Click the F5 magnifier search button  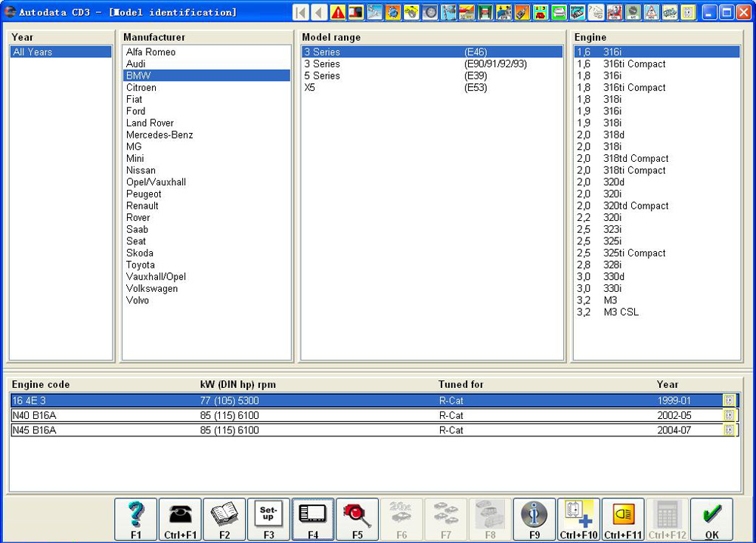pyautogui.click(x=358, y=520)
